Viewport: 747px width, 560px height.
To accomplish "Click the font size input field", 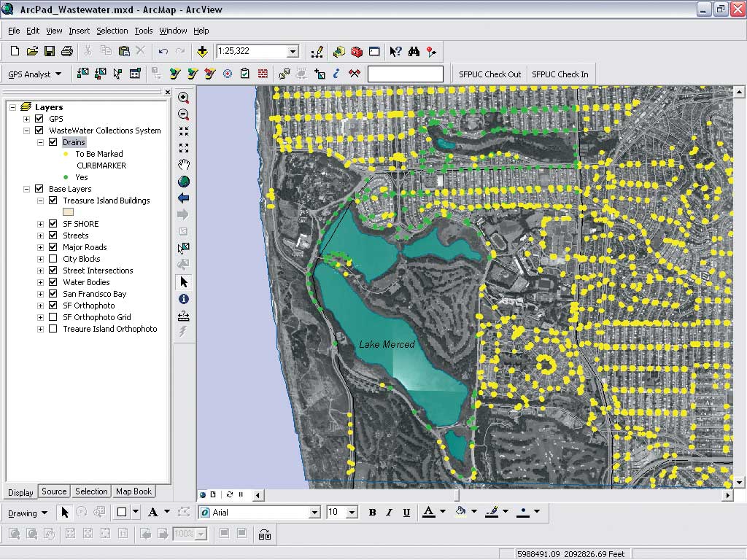I will click(335, 513).
